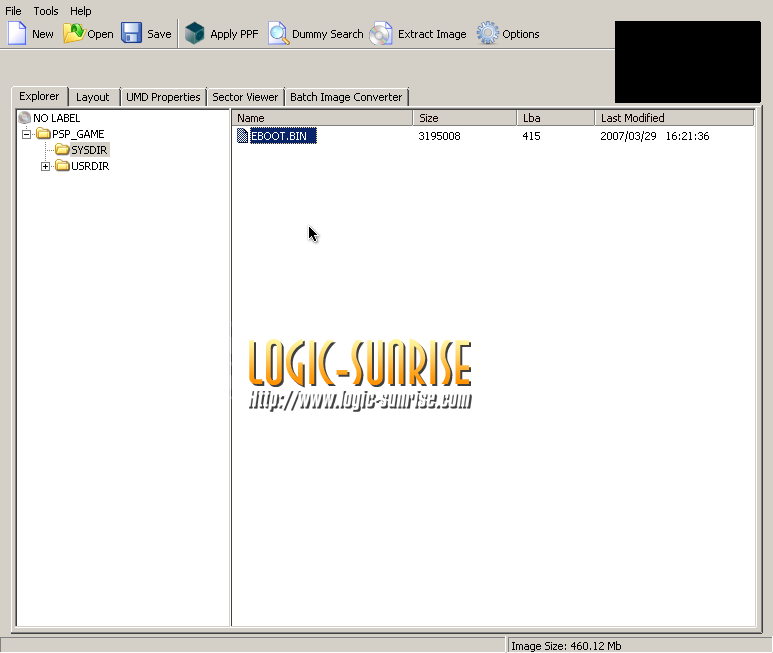Click the Save toolbar label
Viewport: 773px width, 653px height.
point(159,34)
